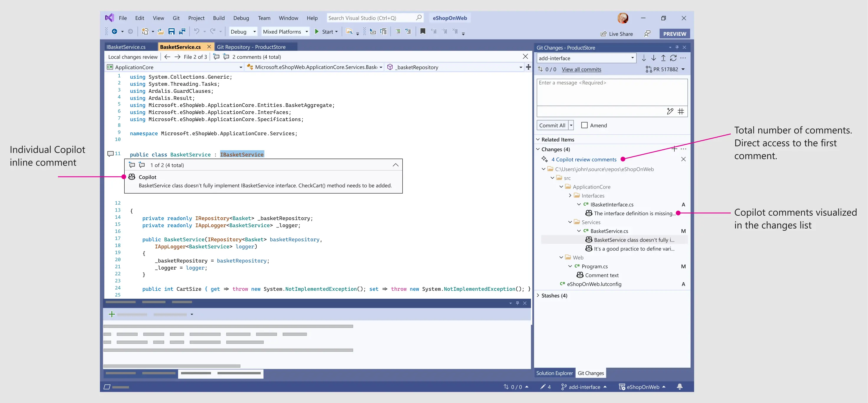Click the View all commits link

[581, 69]
